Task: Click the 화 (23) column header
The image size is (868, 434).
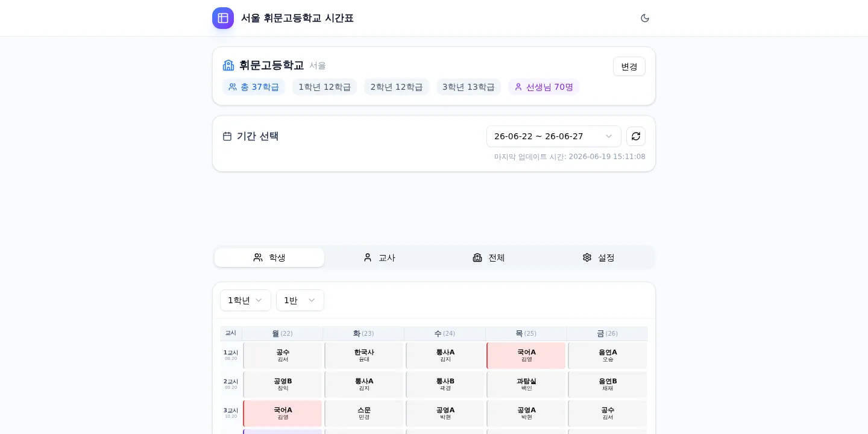Action: click(x=363, y=333)
